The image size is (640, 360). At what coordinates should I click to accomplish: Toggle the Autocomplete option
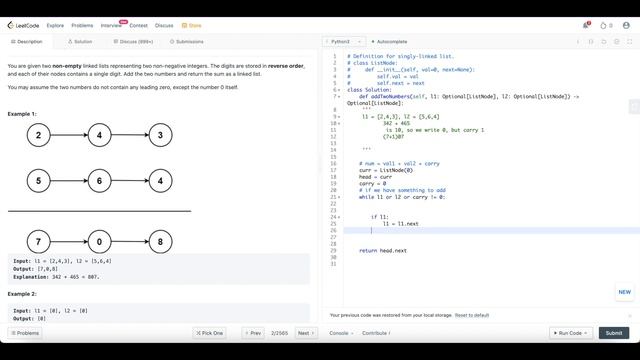[x=389, y=42]
